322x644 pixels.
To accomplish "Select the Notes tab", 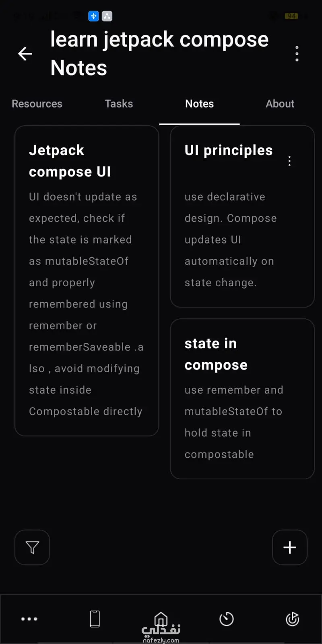I will click(200, 104).
